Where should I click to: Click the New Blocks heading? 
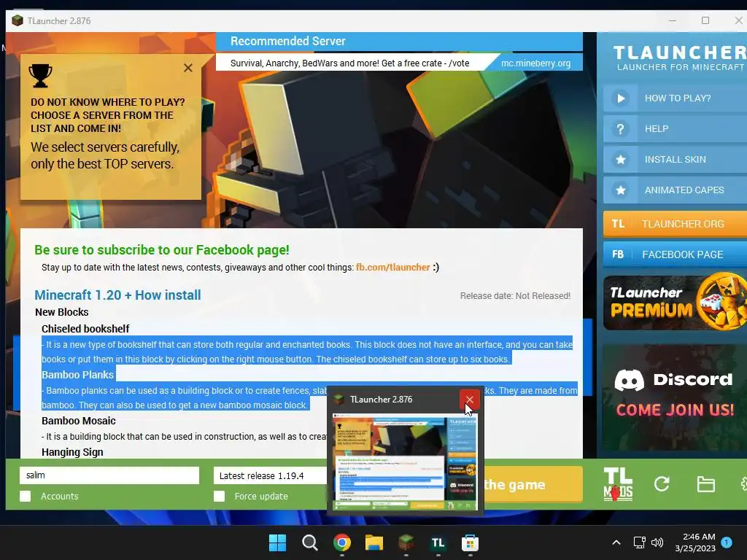pyautogui.click(x=62, y=312)
